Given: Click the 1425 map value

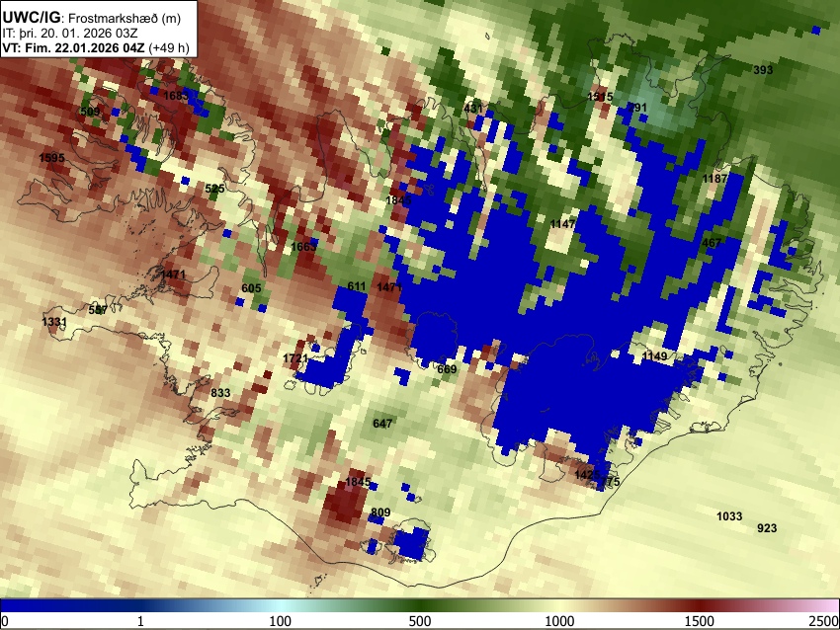Looking at the screenshot, I should pos(587,475).
